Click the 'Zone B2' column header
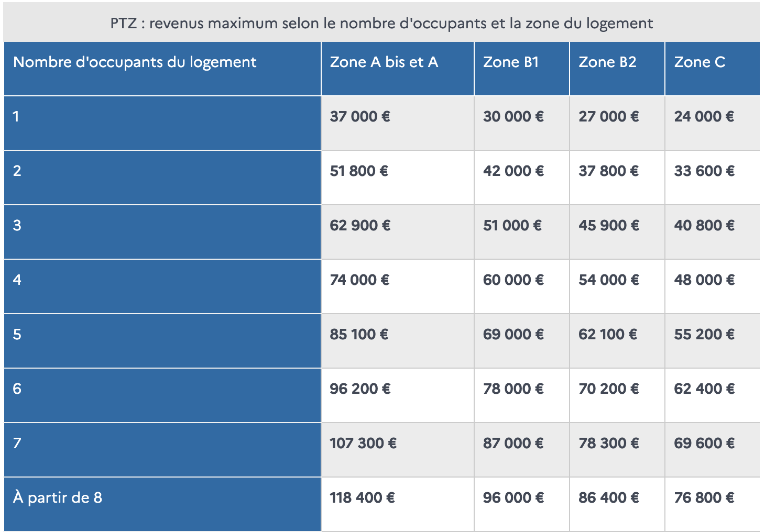Image resolution: width=765 pixels, height=532 pixels. coord(617,69)
